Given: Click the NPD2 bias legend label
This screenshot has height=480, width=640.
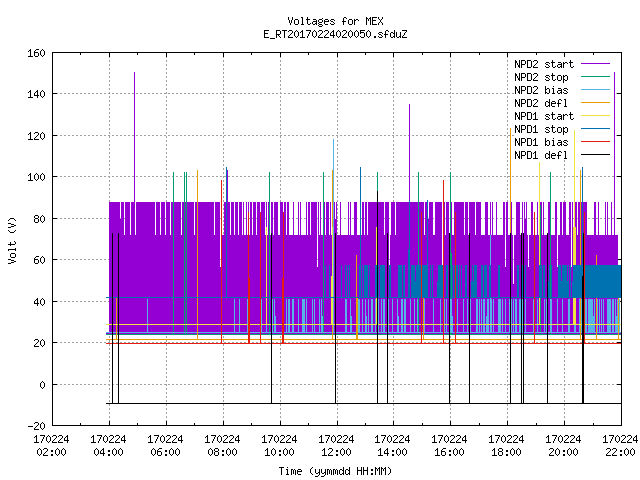Looking at the screenshot, I should (541, 90).
